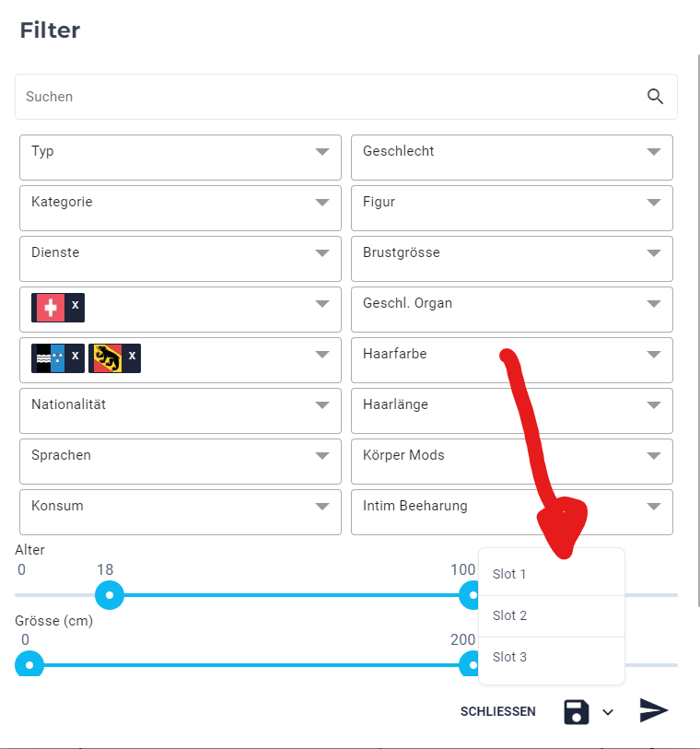Open the Haarfarbe dropdown arrow
Screen dimensions: 700x749
click(x=654, y=355)
